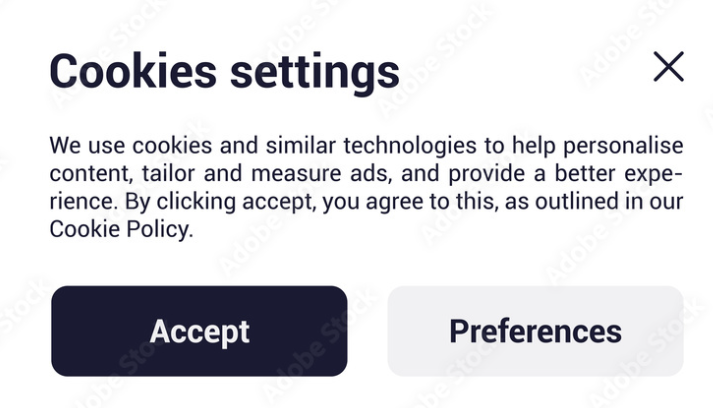
Task: Choose the light grey Preferences button
Action: click(535, 331)
